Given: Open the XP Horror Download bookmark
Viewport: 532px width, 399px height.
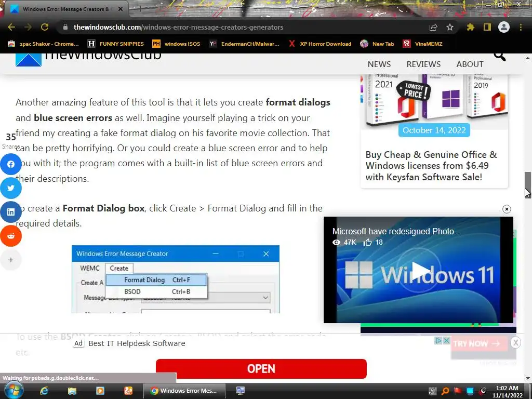Looking at the screenshot, I should pos(320,44).
